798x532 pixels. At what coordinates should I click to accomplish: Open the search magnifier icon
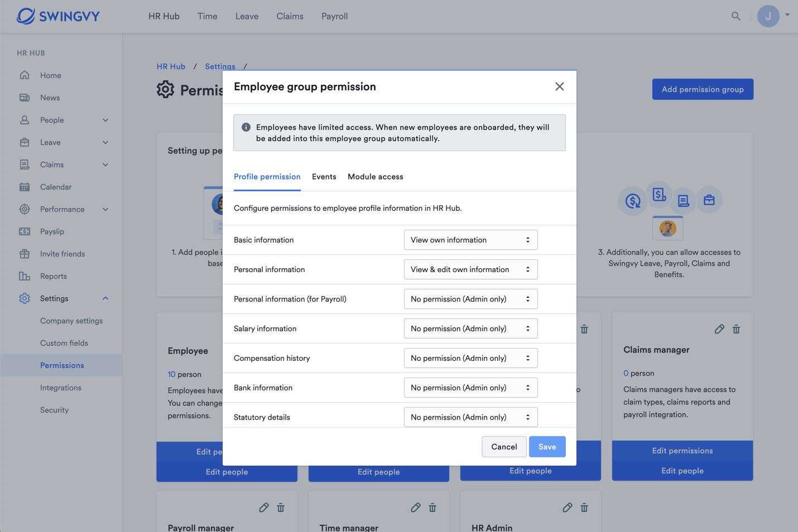click(736, 16)
